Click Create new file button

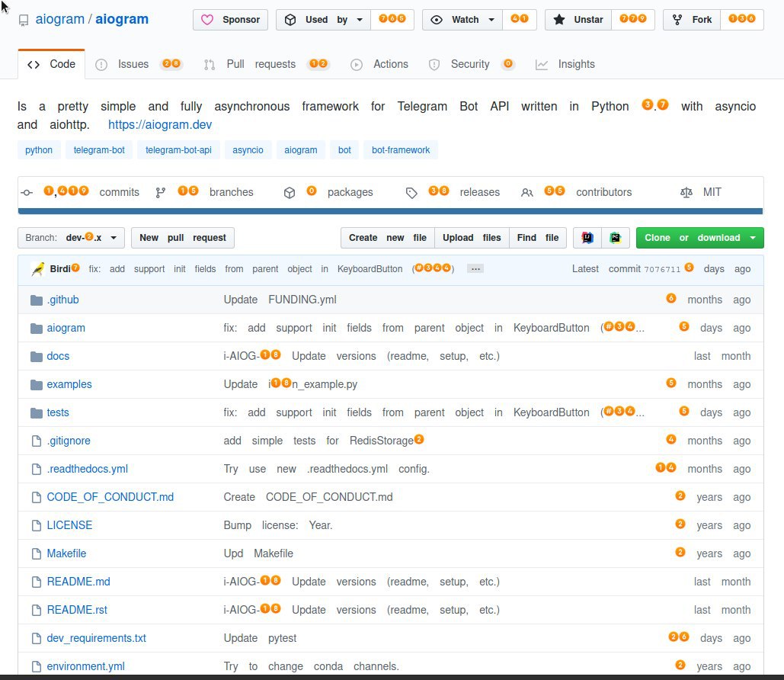[388, 238]
